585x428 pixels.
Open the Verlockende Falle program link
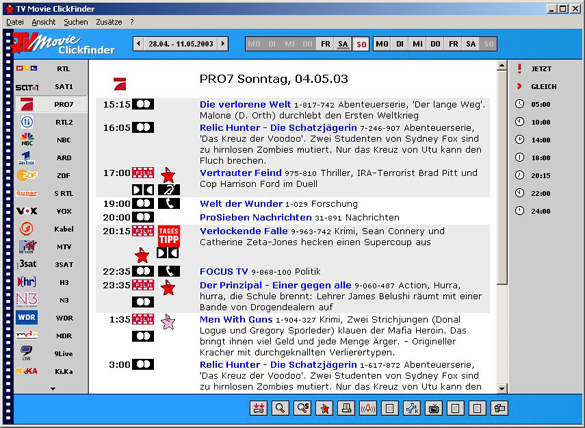coord(244,231)
